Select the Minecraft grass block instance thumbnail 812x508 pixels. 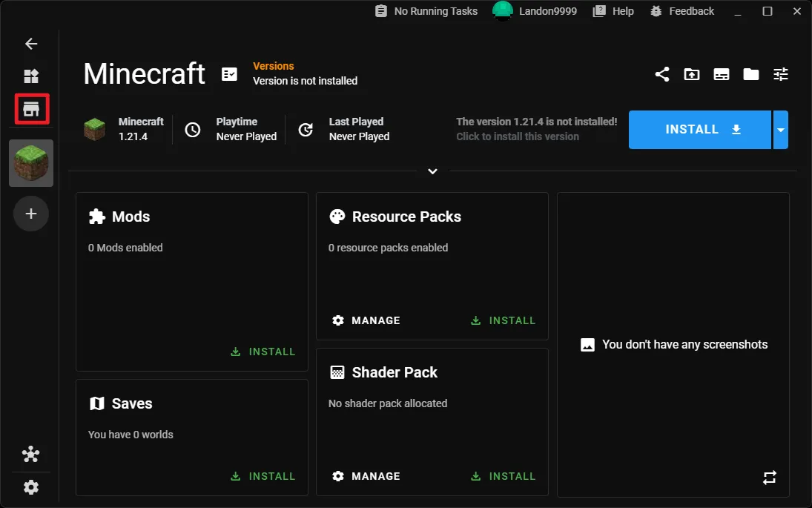point(31,163)
